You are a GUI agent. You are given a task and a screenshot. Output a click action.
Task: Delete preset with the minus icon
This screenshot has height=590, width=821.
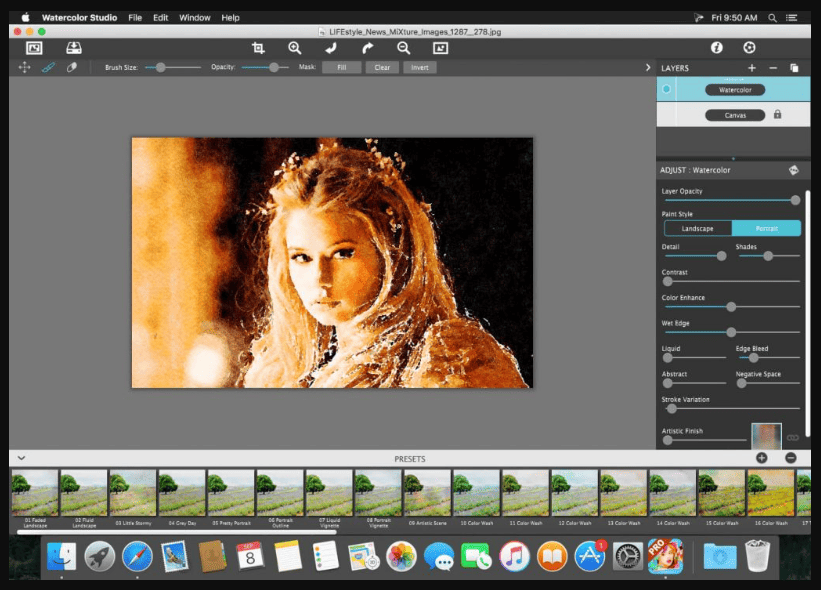point(791,458)
